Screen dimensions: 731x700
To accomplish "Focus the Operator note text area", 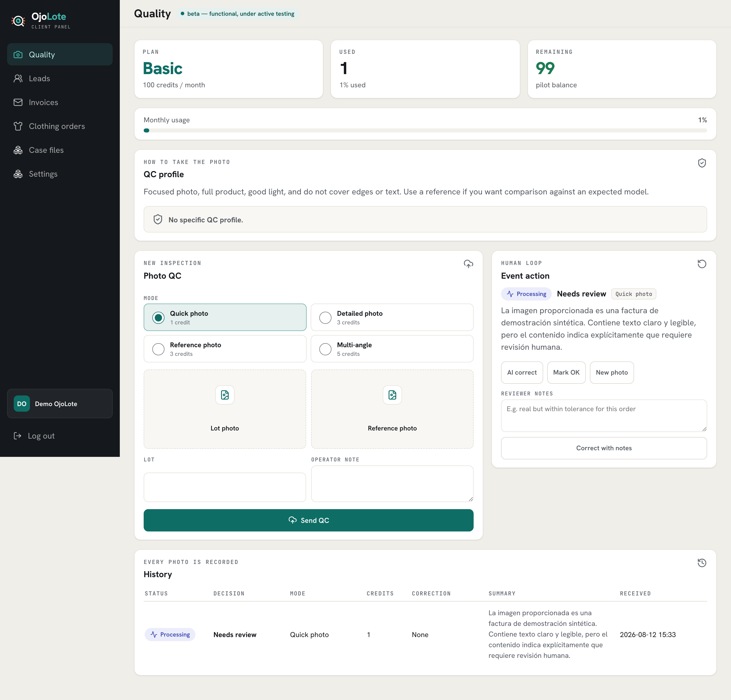I will pyautogui.click(x=392, y=484).
